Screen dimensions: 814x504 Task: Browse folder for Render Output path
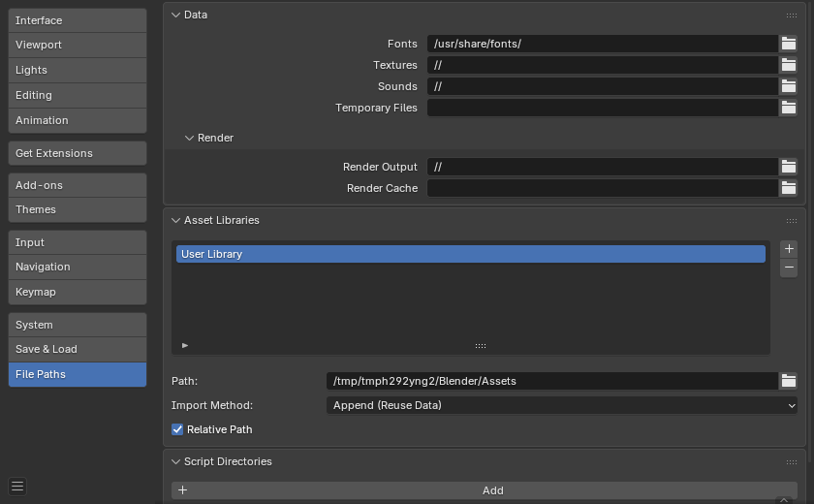point(788,167)
